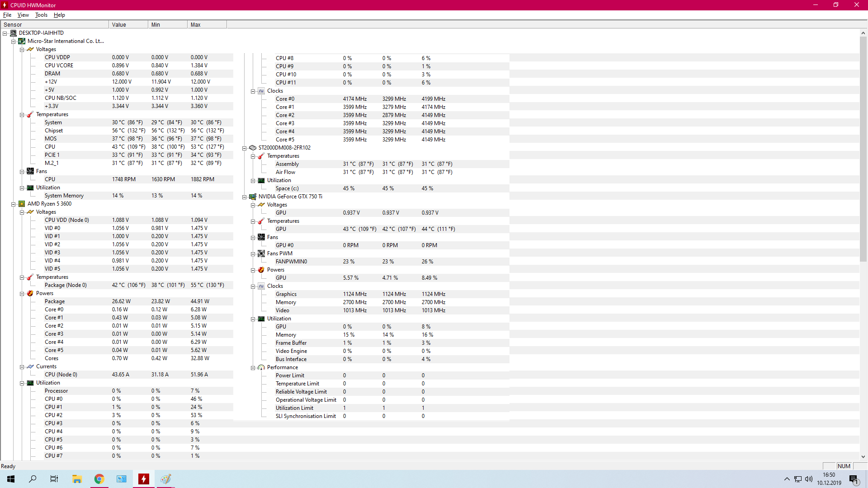
Task: Collapse the NVIDIA GeForce GTX 750 Ti node
Action: [245, 197]
